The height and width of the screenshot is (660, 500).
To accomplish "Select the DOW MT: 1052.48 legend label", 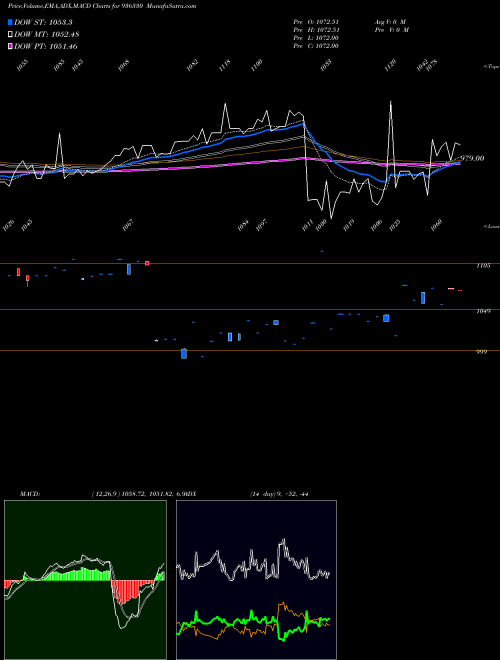I will pos(47,35).
